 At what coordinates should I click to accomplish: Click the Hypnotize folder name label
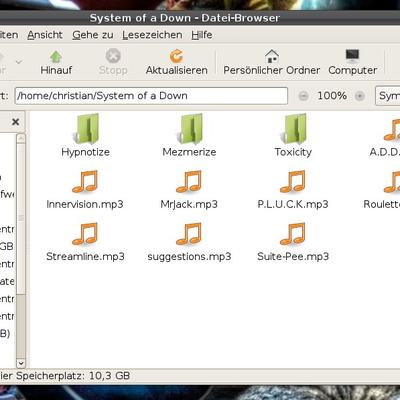(x=85, y=152)
